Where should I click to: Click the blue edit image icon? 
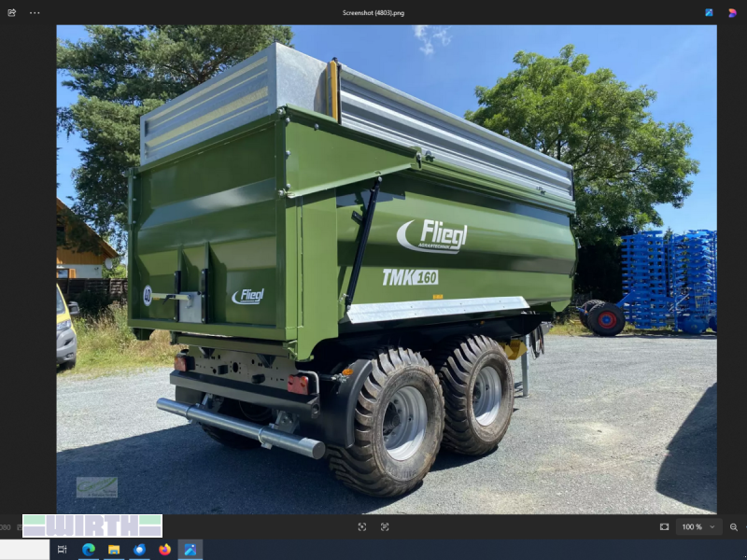(709, 13)
